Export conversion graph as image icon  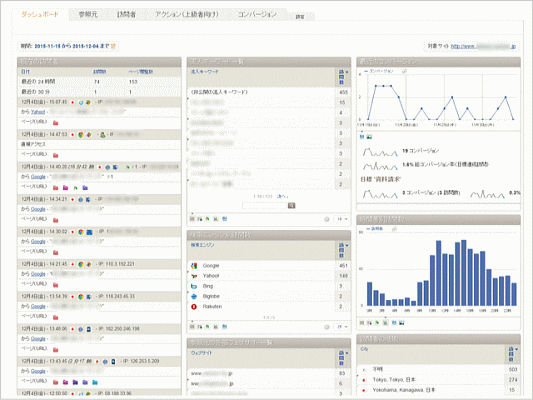click(370, 137)
